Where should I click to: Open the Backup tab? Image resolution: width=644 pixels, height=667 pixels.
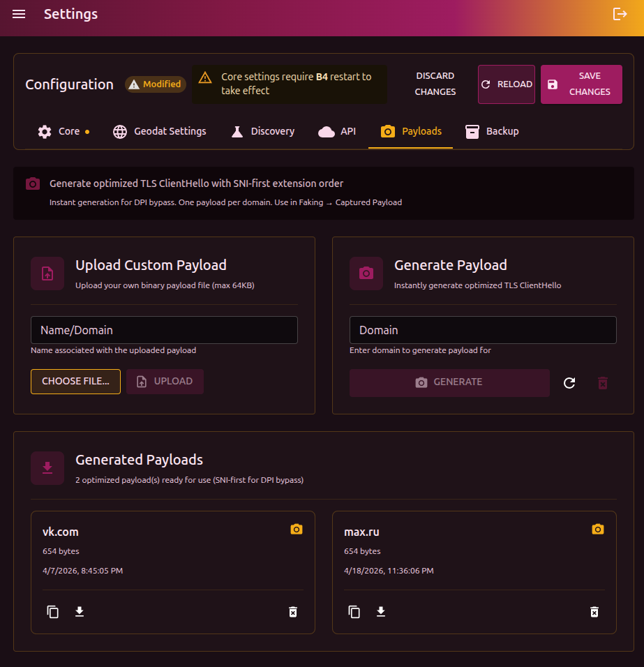pos(492,132)
